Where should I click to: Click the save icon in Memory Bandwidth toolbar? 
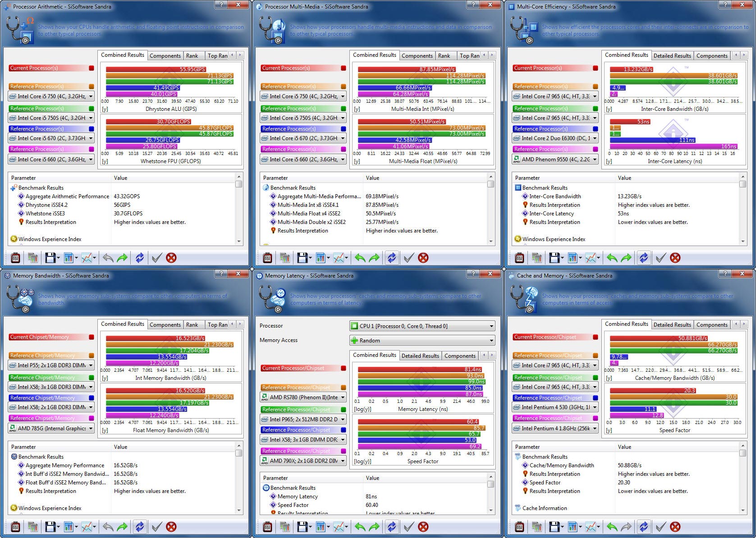[50, 527]
